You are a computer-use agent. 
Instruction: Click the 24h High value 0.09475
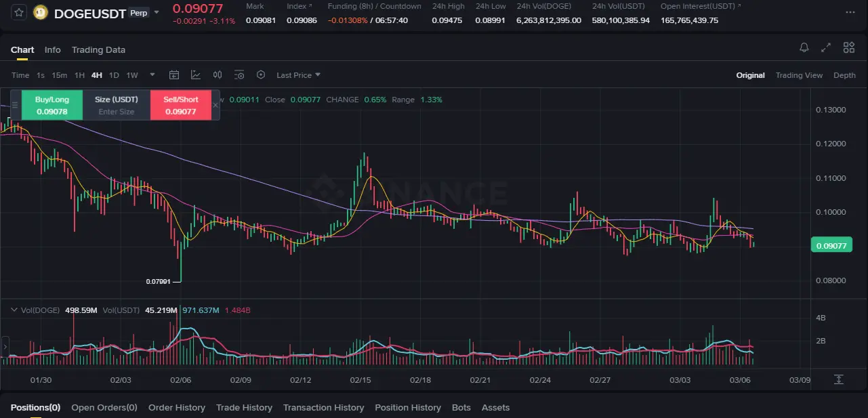(447, 20)
